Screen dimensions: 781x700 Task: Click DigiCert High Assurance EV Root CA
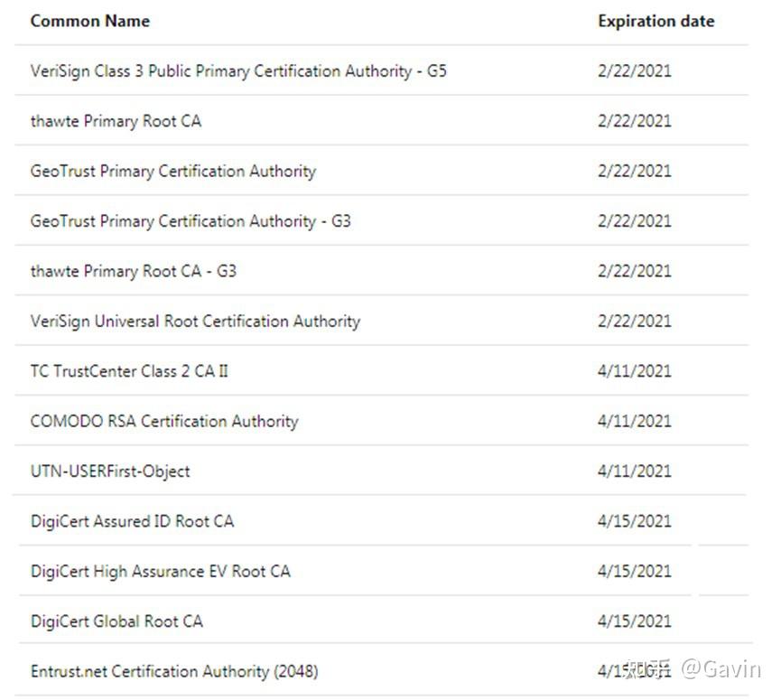tap(161, 571)
